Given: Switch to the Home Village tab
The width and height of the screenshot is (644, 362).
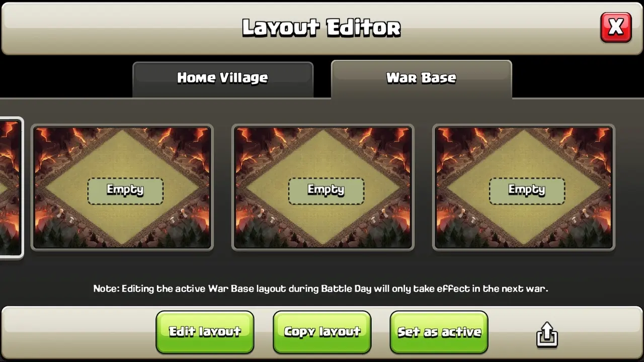Looking at the screenshot, I should click(223, 79).
